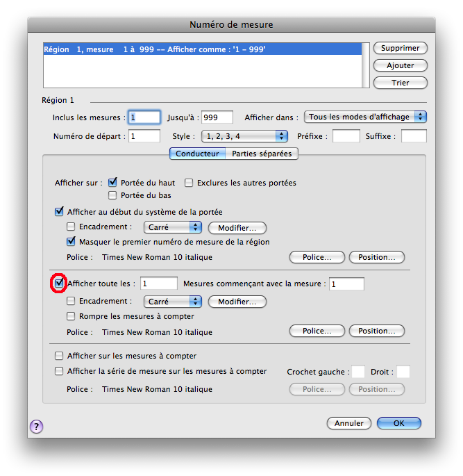Open the Style '1, 2, 3, 4' dropdown
The image size is (463, 476).
244,136
